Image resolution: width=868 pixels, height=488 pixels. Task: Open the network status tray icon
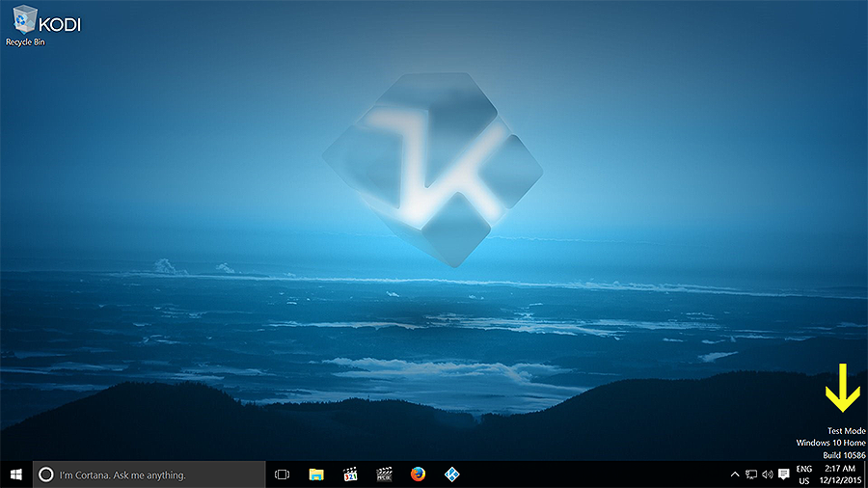[751, 474]
